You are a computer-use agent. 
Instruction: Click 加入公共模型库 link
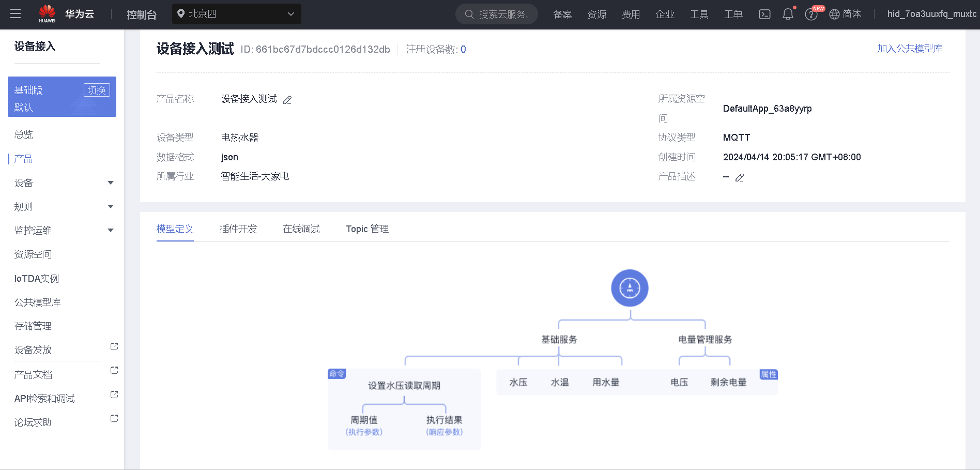[910, 49]
